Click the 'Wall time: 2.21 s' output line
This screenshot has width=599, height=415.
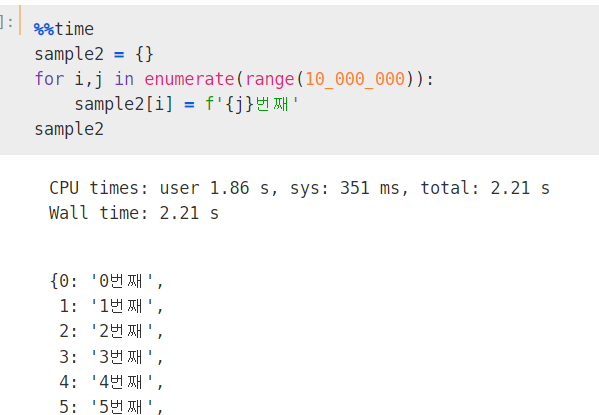tap(134, 213)
